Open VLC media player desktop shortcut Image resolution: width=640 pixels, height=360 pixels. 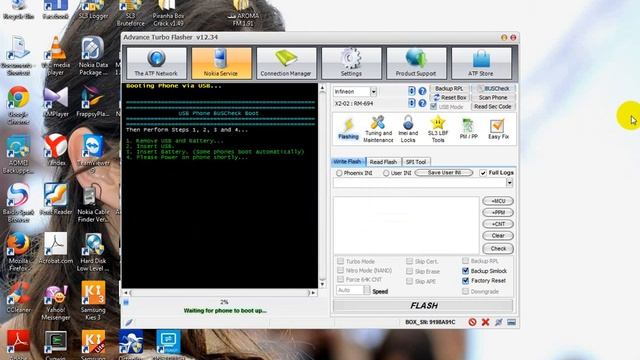56,56
